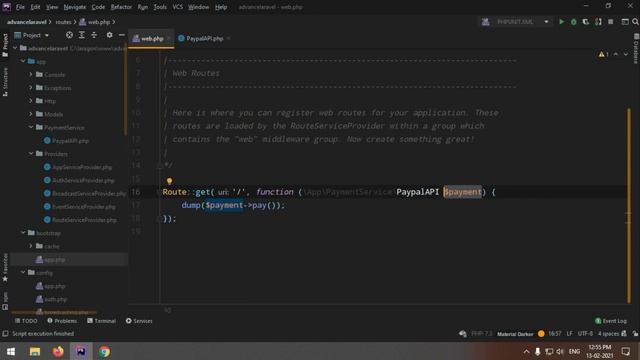Open the notification center icon
The width and height of the screenshot is (640, 360).
coord(626,351)
